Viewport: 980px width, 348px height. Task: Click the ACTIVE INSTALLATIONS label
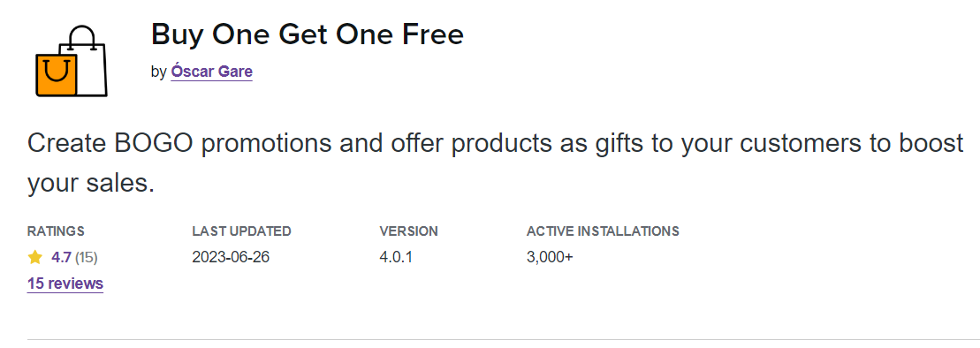604,231
